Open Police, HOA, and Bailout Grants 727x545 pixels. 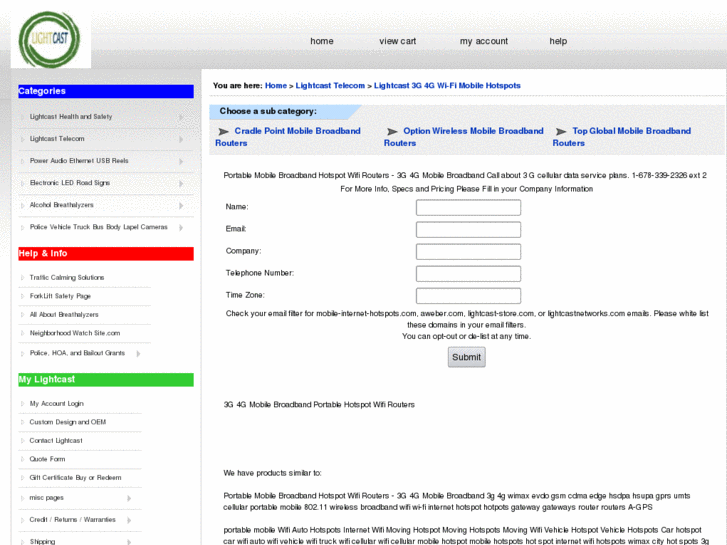point(77,353)
